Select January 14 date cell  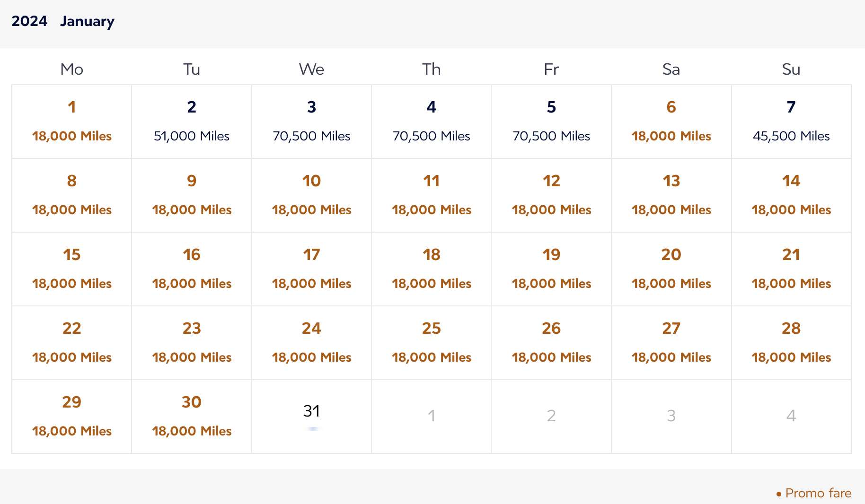pos(791,195)
